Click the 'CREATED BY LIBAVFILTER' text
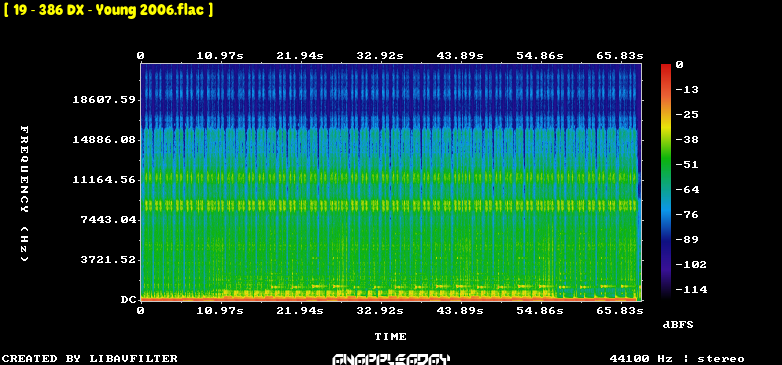The image size is (782, 365). tap(90, 359)
